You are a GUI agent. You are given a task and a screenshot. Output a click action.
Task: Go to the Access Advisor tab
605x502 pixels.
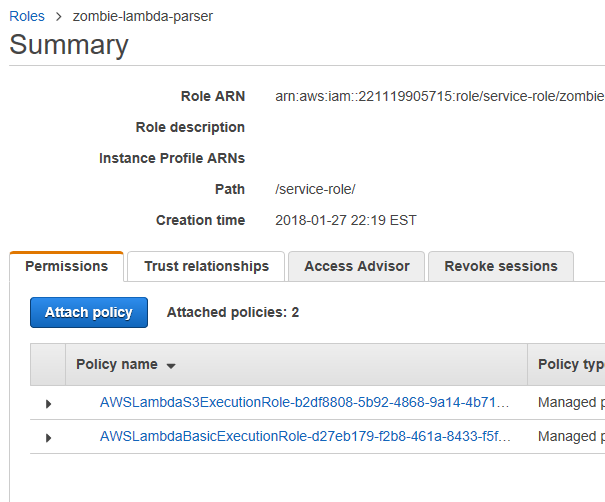356,266
